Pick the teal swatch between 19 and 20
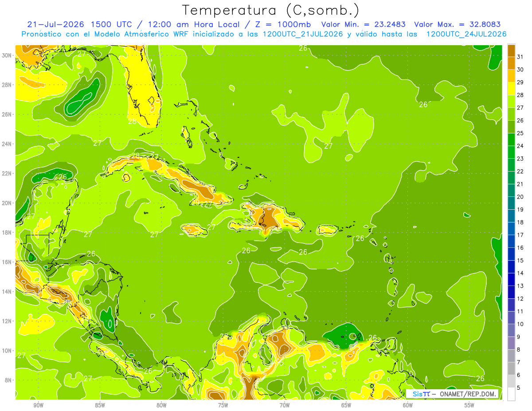This screenshot has height=411, width=532. click(x=511, y=203)
